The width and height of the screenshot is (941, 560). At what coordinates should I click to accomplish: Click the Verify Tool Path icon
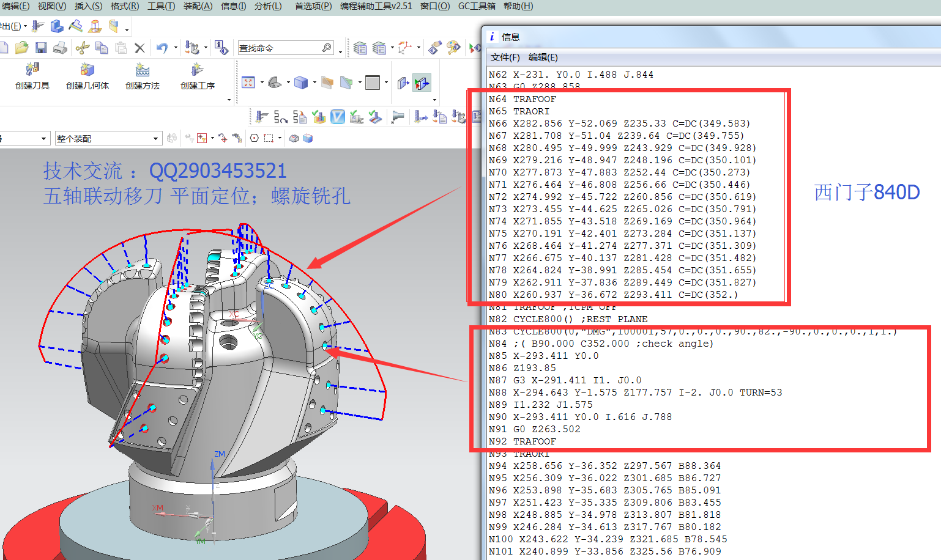click(319, 117)
